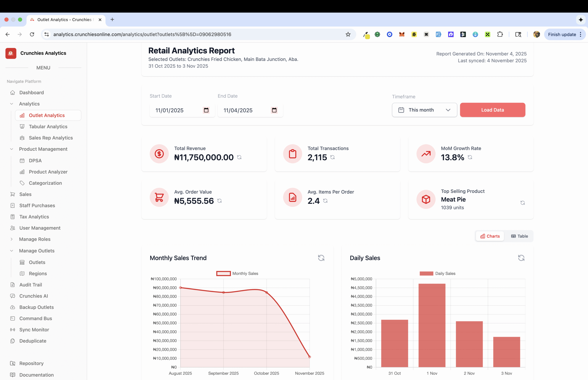Refresh the MoM Growth Rate metric
This screenshot has width=588, height=380.
(x=470, y=157)
